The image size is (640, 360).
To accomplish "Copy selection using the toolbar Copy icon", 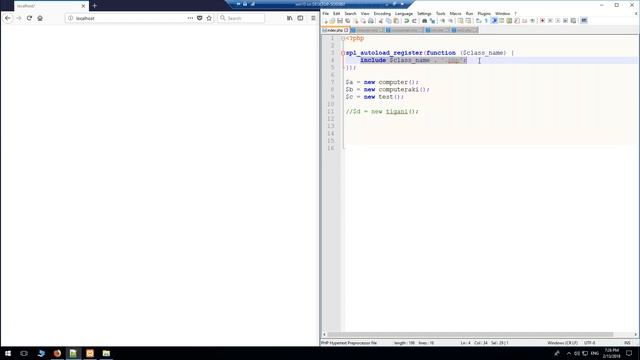I will tap(388, 20).
